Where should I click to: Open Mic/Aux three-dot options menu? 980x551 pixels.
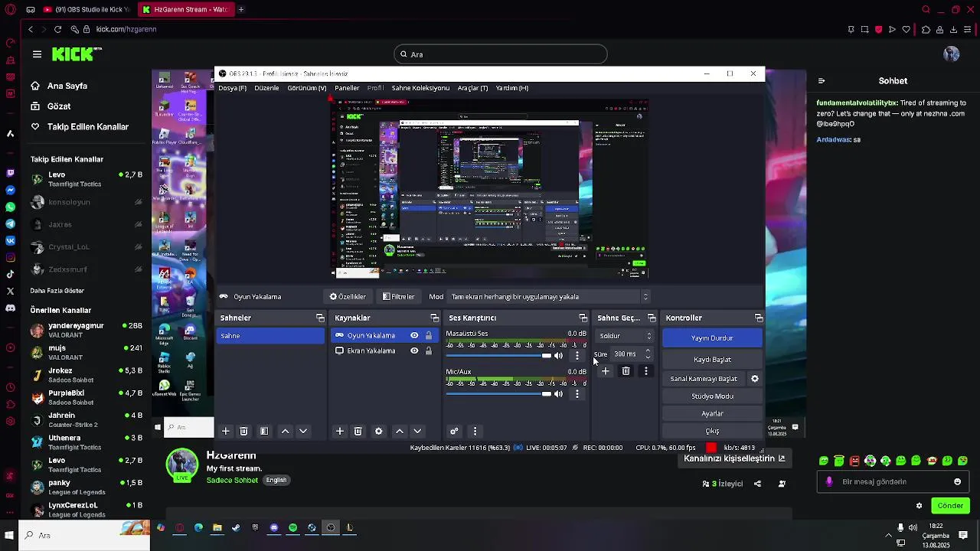point(577,394)
